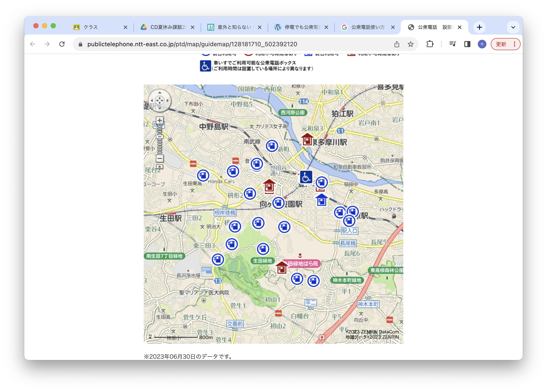547x392 pixels.
Task: Click the 更新 update button
Action: point(501,44)
